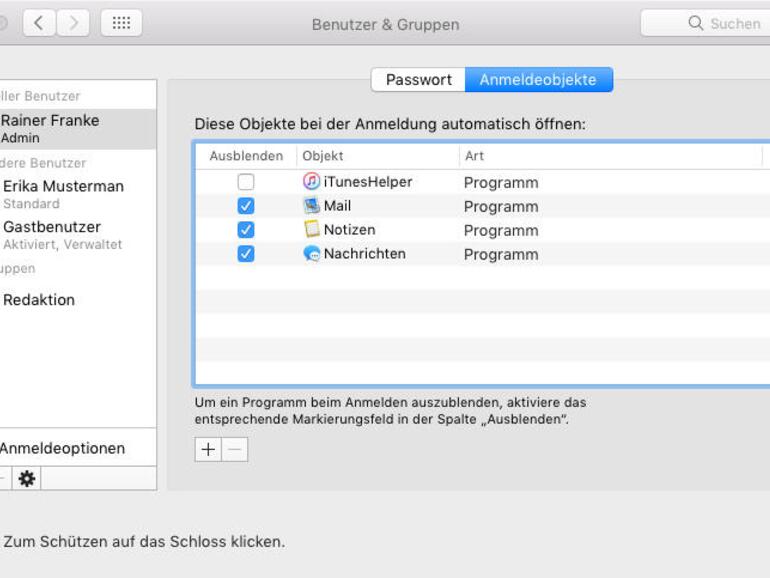This screenshot has height=578, width=770.
Task: Show all preferences via the grid icon
Action: click(121, 23)
